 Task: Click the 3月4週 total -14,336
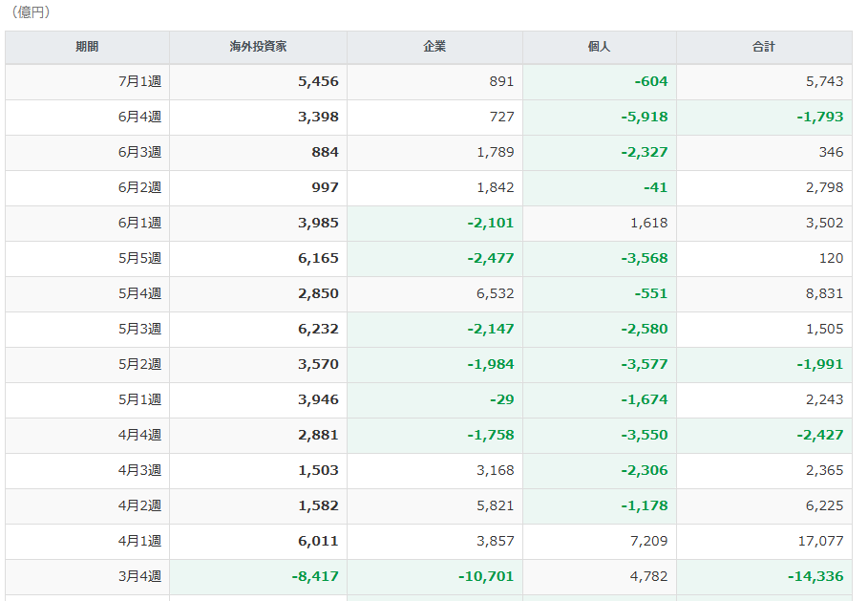[815, 576]
